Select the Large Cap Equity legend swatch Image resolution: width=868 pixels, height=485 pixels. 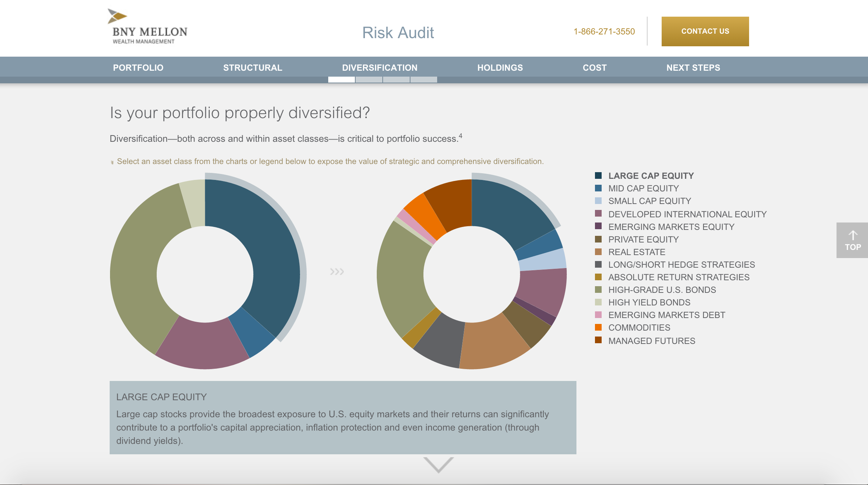[x=598, y=175]
